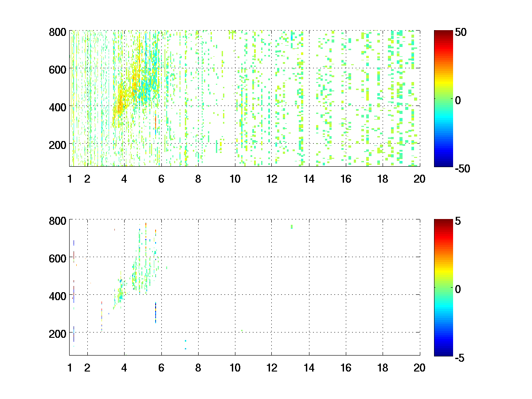Click the '0' label on top colorbar
This screenshot has width=532, height=399.
458,101
